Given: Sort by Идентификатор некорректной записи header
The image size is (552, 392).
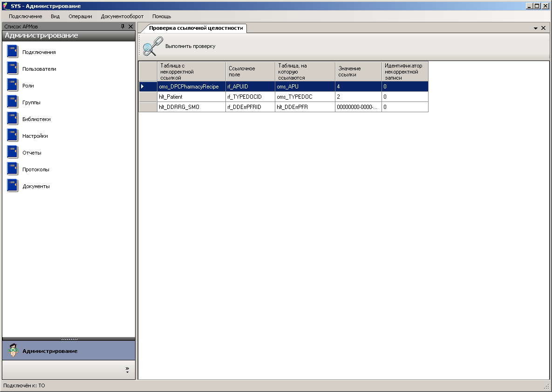Looking at the screenshot, I should pyautogui.click(x=405, y=71).
